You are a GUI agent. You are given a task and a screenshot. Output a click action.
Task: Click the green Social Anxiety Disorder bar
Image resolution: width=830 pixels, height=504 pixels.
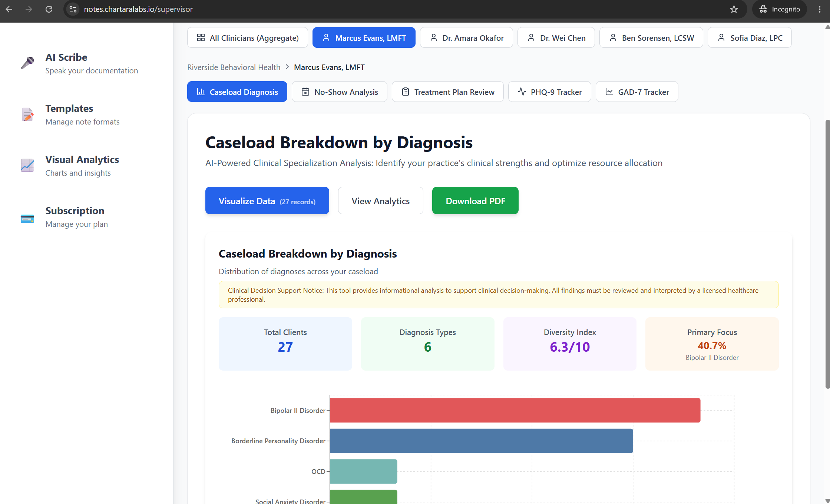tap(364, 497)
